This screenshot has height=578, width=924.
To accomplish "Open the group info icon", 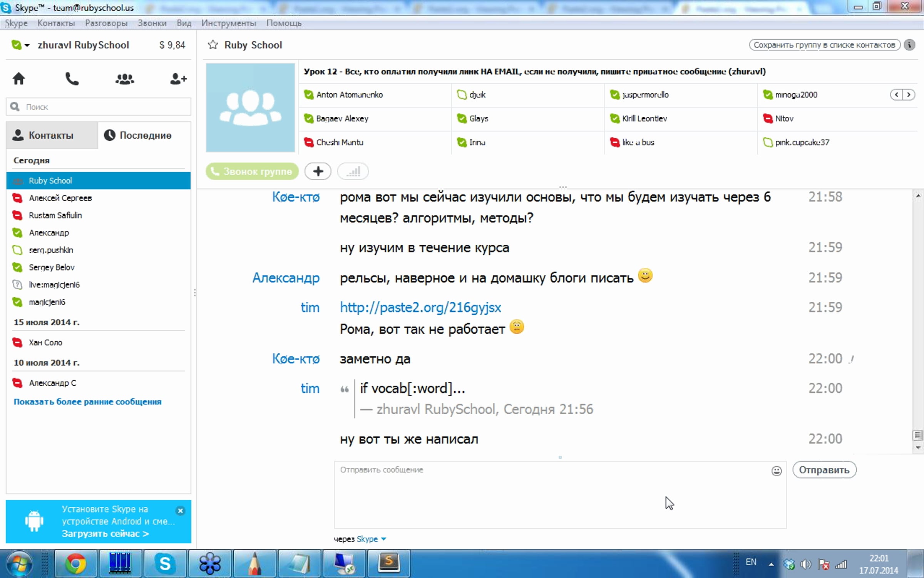I will (x=909, y=45).
